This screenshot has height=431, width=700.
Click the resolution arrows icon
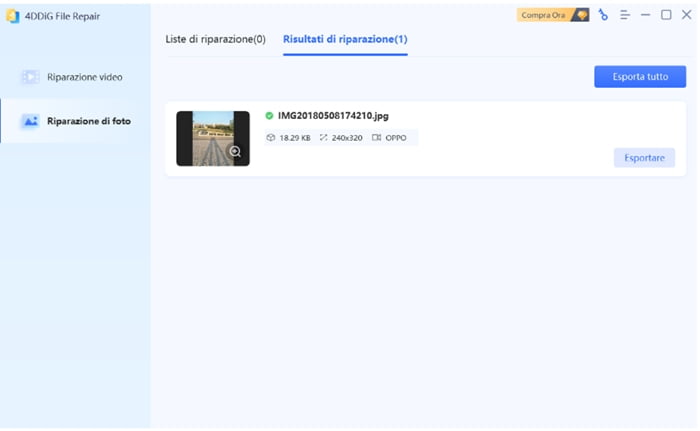pos(323,138)
